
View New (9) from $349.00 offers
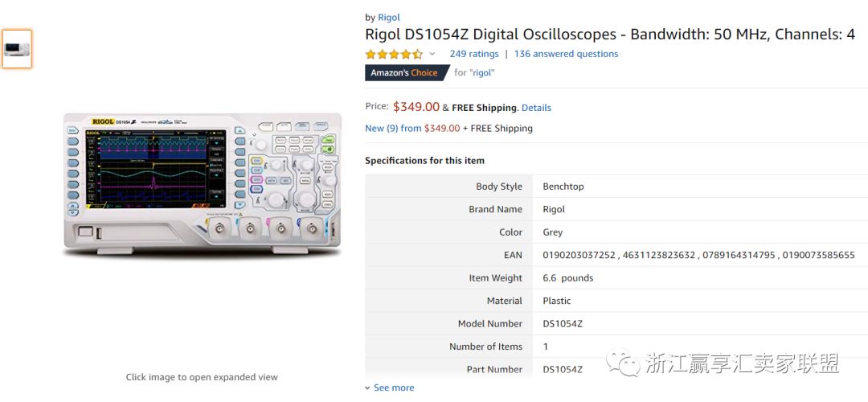point(412,128)
